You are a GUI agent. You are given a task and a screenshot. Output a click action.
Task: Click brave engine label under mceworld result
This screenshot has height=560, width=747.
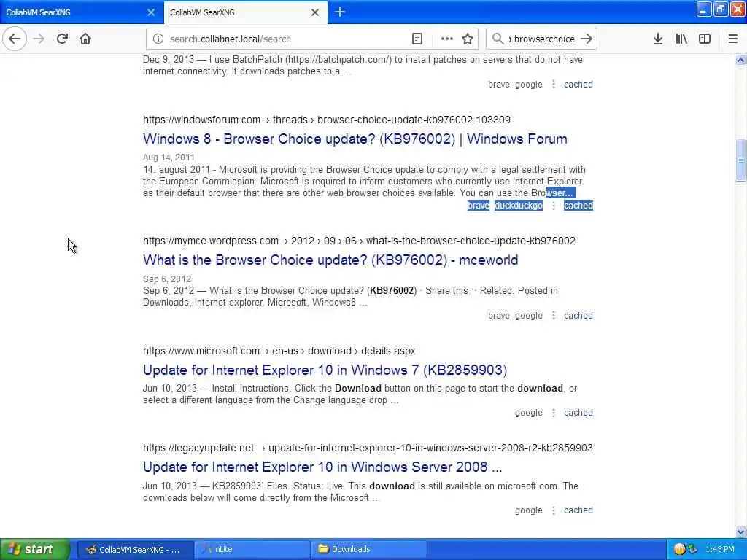pyautogui.click(x=499, y=316)
